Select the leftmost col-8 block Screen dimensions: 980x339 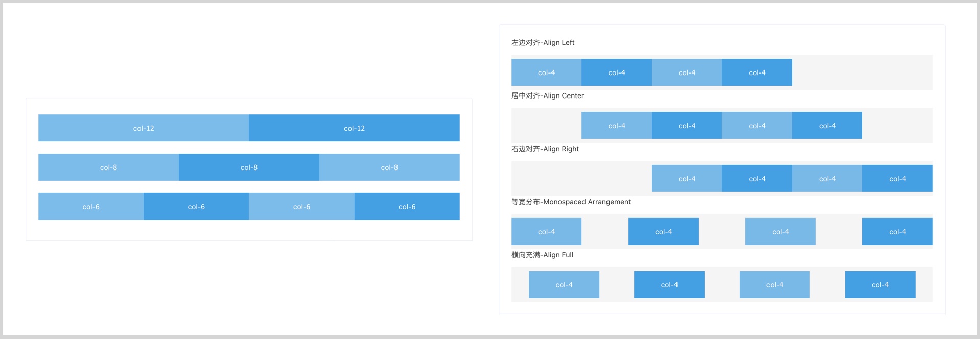coord(108,167)
